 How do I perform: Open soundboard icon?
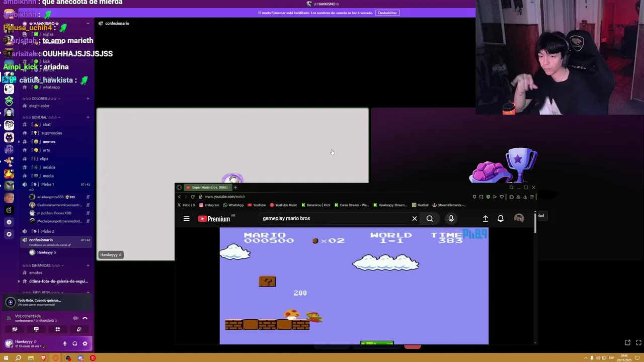79,329
